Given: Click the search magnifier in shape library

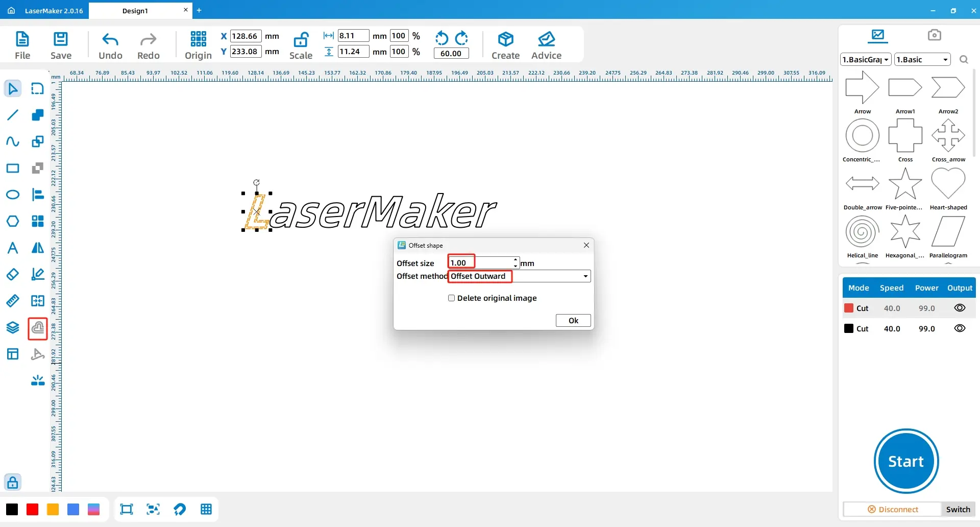Looking at the screenshot, I should pos(964,60).
